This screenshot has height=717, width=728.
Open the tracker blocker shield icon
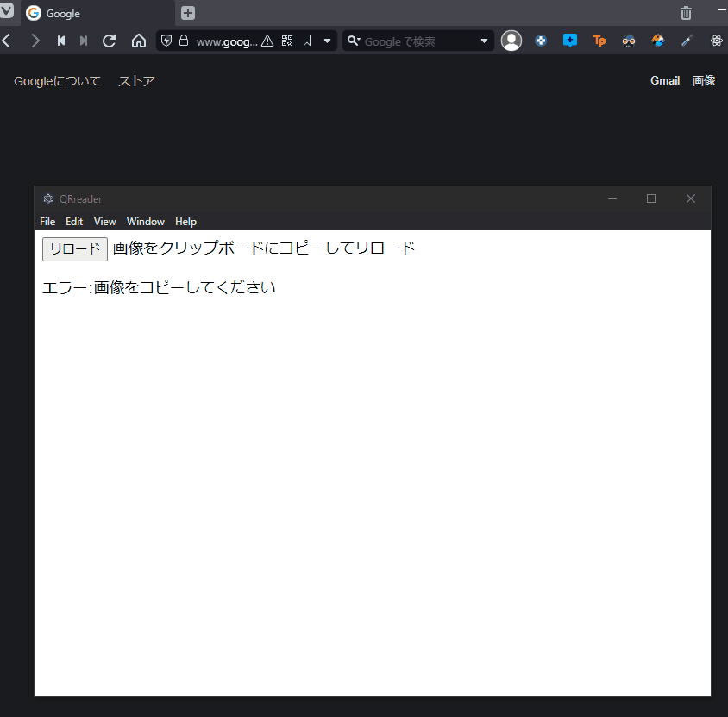166,41
